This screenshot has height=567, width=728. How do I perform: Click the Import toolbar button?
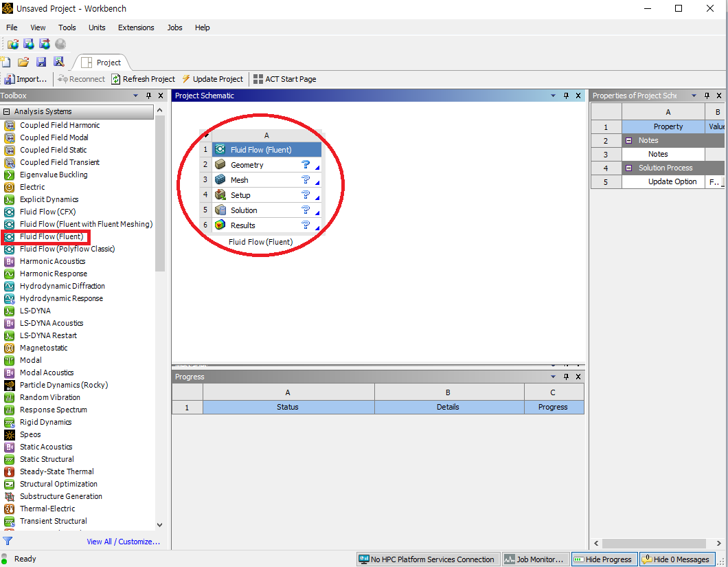pos(26,79)
